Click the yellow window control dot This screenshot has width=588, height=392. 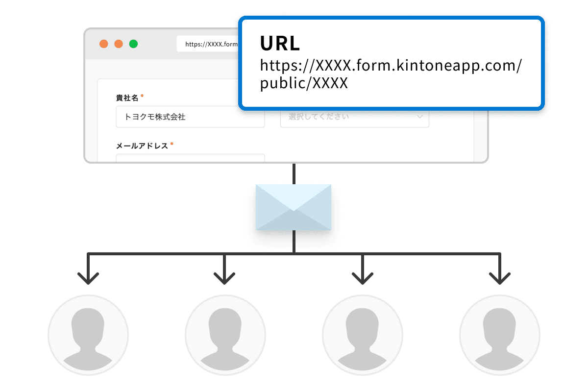[118, 43]
